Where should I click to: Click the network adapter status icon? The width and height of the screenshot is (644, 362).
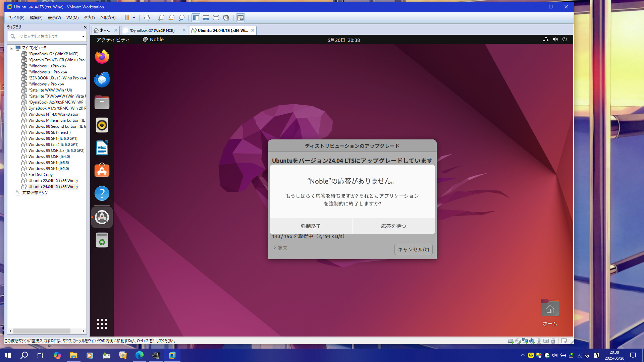pyautogui.click(x=525, y=341)
